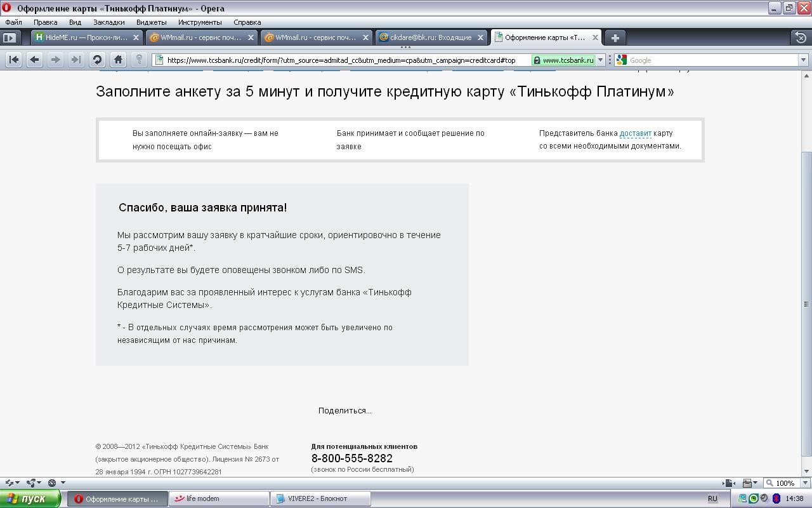This screenshot has width=812, height=508.
Task: Click show images icon in status bar
Action: coord(747,483)
